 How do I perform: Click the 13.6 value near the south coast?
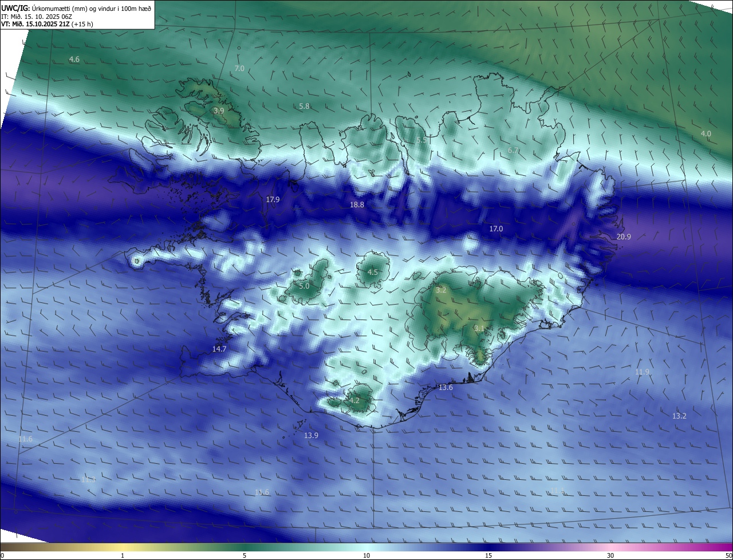(x=446, y=388)
